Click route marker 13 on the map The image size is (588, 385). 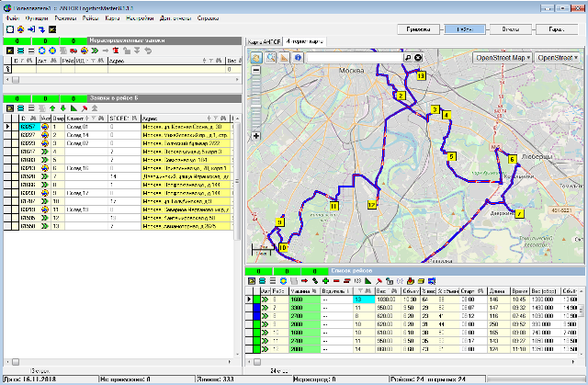tap(421, 76)
